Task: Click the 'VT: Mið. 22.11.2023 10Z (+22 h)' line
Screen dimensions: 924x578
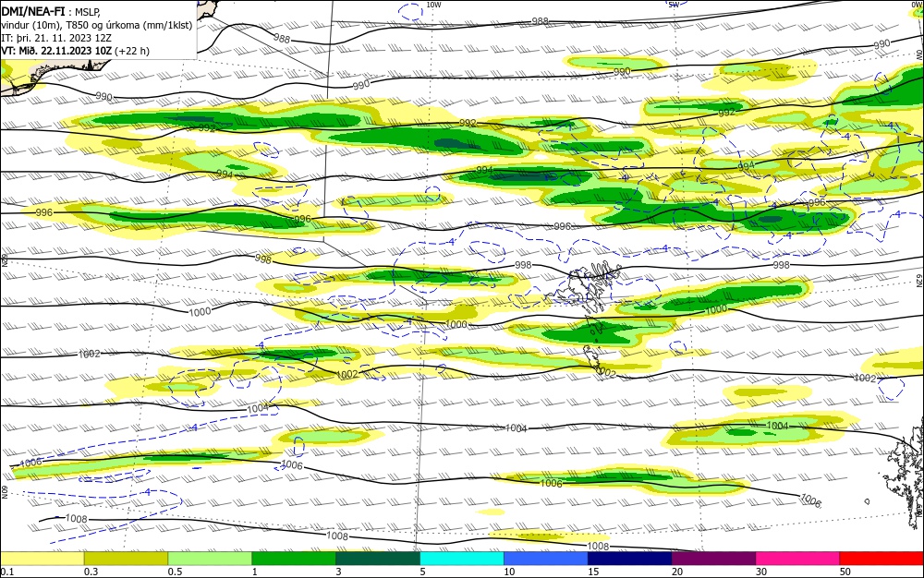Action: pyautogui.click(x=76, y=51)
